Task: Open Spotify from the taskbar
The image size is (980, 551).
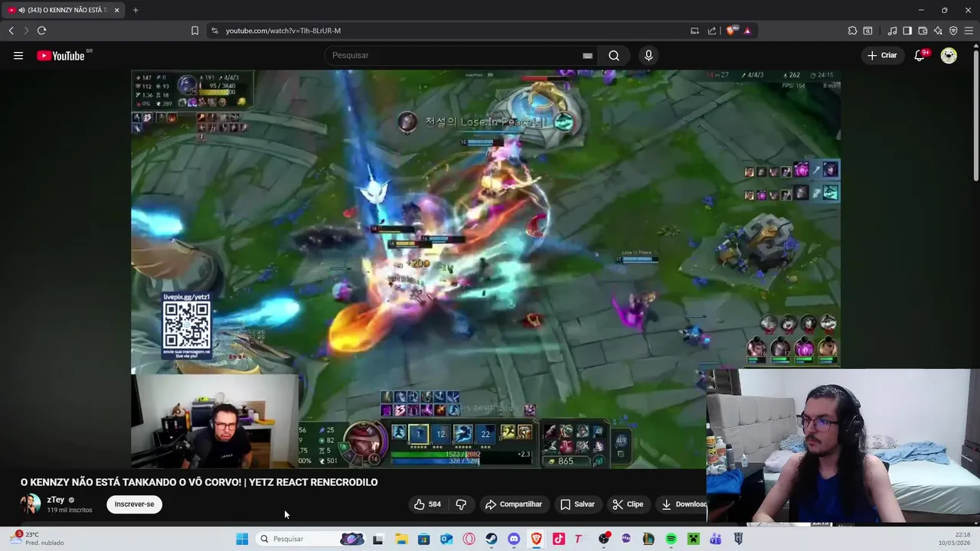Action: point(671,539)
